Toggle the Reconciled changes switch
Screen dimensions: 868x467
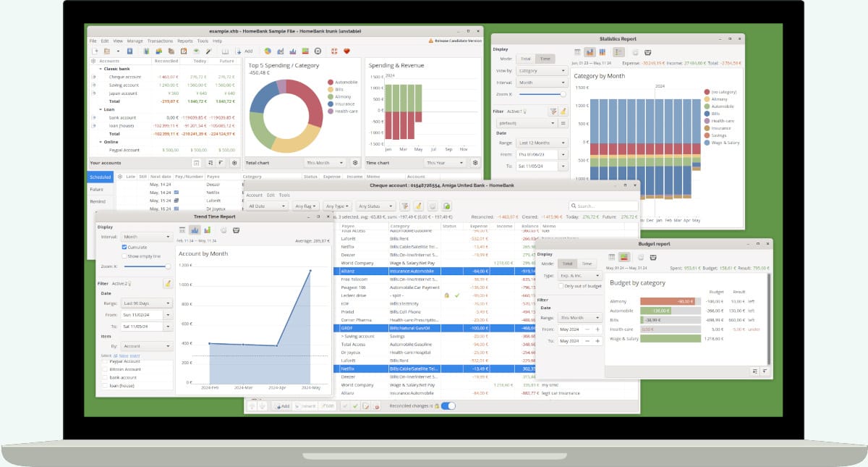click(x=448, y=405)
